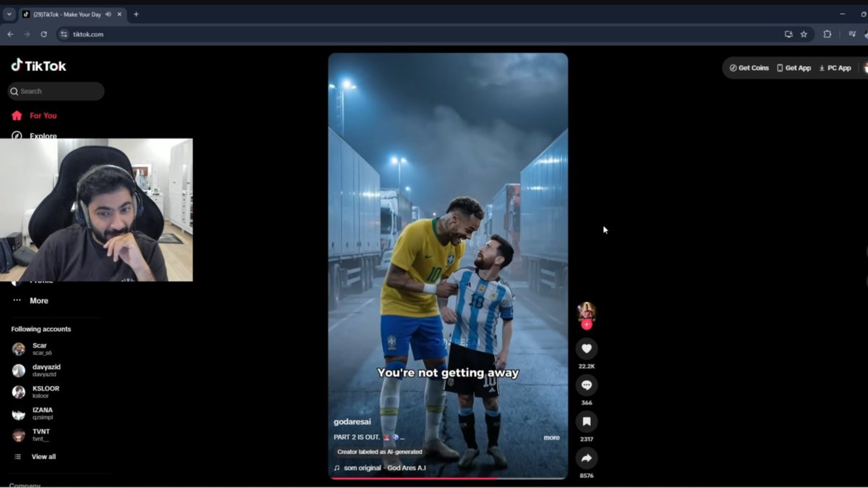Click the music note icon on video
The width and height of the screenshot is (868, 488).
[x=336, y=468]
